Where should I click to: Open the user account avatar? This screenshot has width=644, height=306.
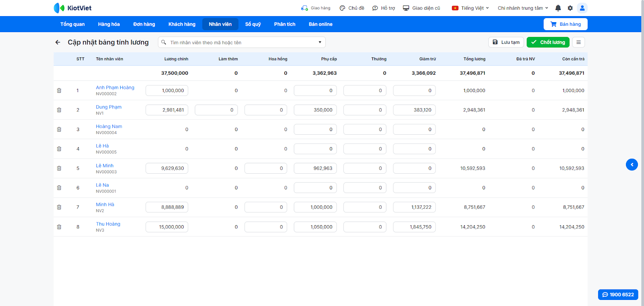click(x=582, y=8)
